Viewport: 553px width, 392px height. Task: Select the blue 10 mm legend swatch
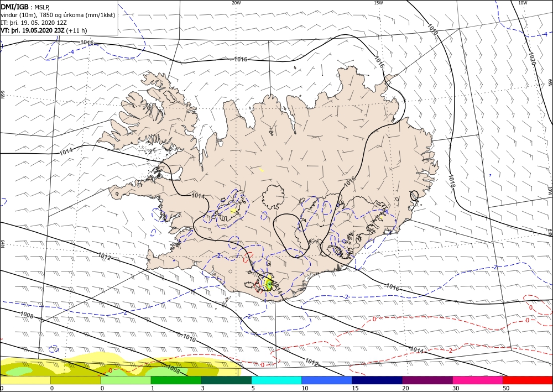click(327, 380)
